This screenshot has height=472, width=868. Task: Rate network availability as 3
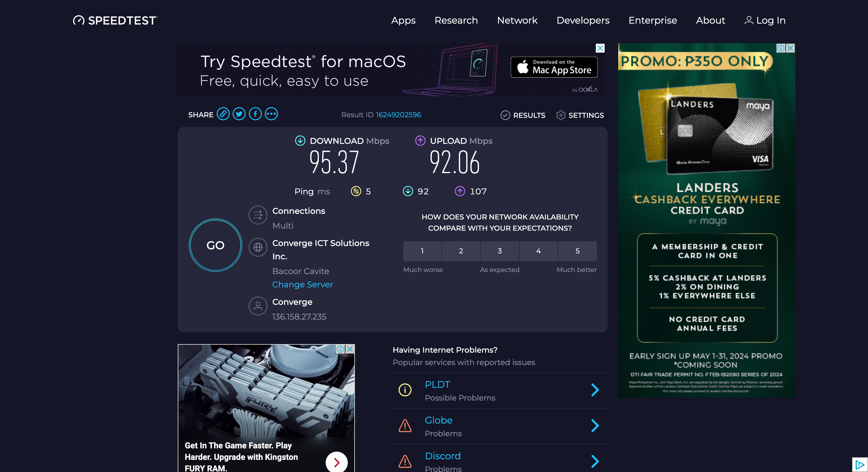pos(500,251)
